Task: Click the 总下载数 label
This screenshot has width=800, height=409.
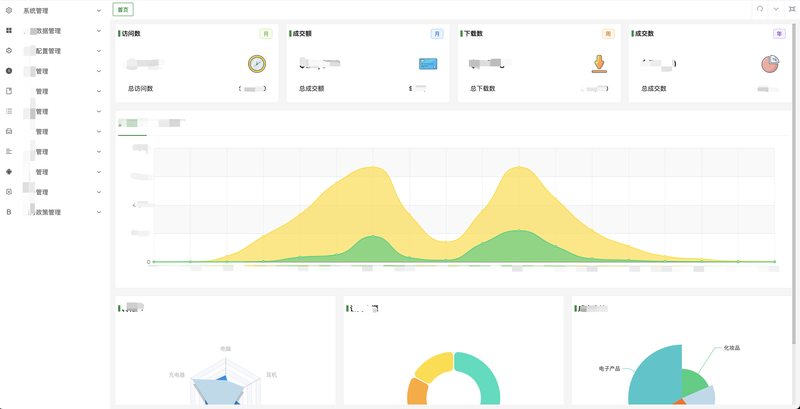Action: (483, 88)
